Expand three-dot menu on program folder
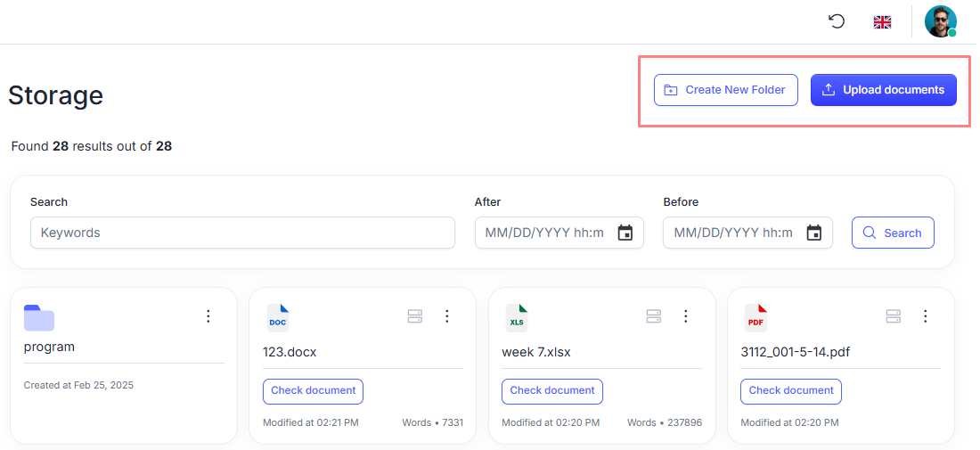980x450 pixels. pyautogui.click(x=208, y=316)
